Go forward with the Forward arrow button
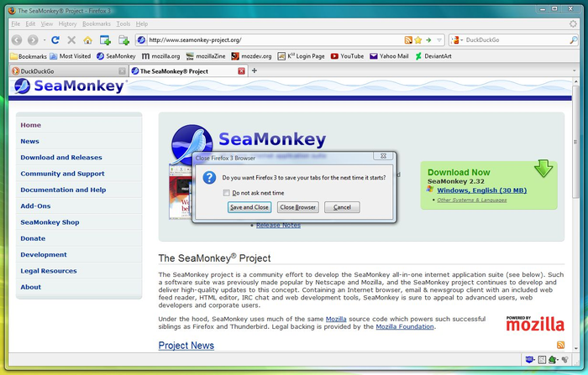The image size is (588, 375). point(33,39)
